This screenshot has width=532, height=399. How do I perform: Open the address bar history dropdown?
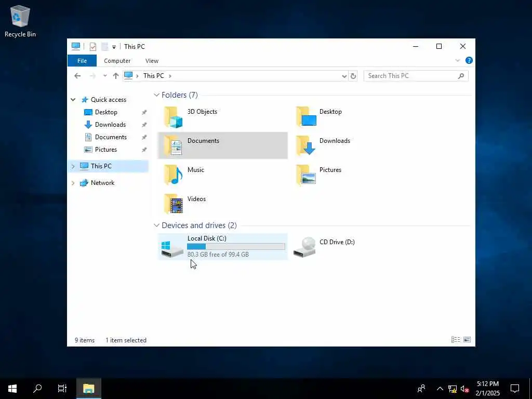(344, 76)
